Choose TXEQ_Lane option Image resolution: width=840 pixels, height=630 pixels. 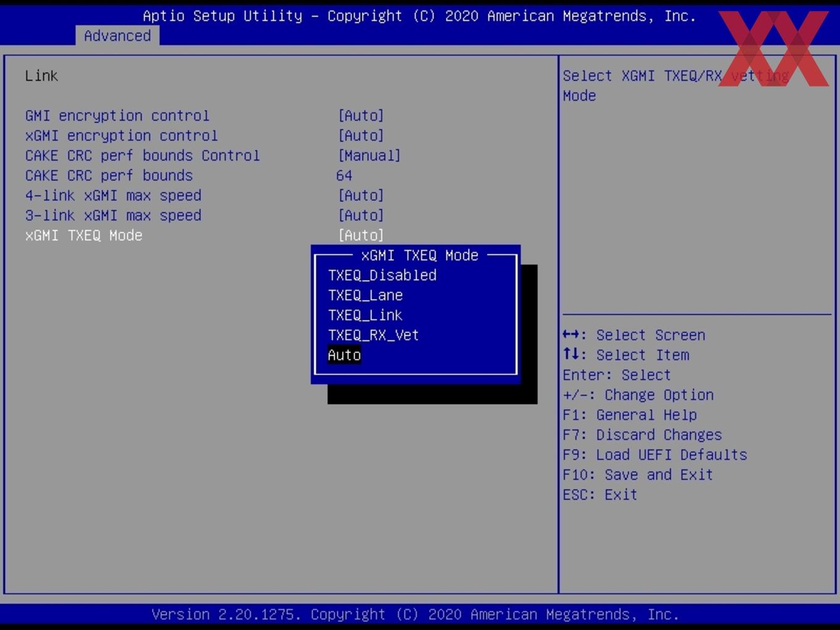point(366,295)
